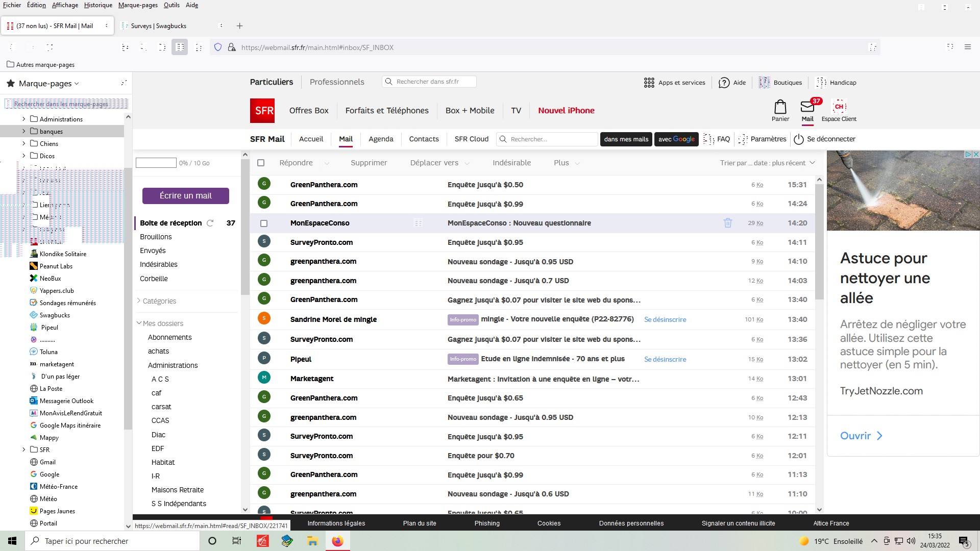
Task: Open the Trier par date dropdown
Action: [767, 163]
